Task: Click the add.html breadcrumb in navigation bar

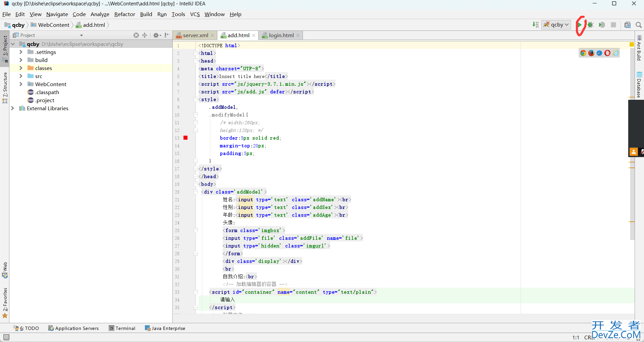Action: click(91, 25)
